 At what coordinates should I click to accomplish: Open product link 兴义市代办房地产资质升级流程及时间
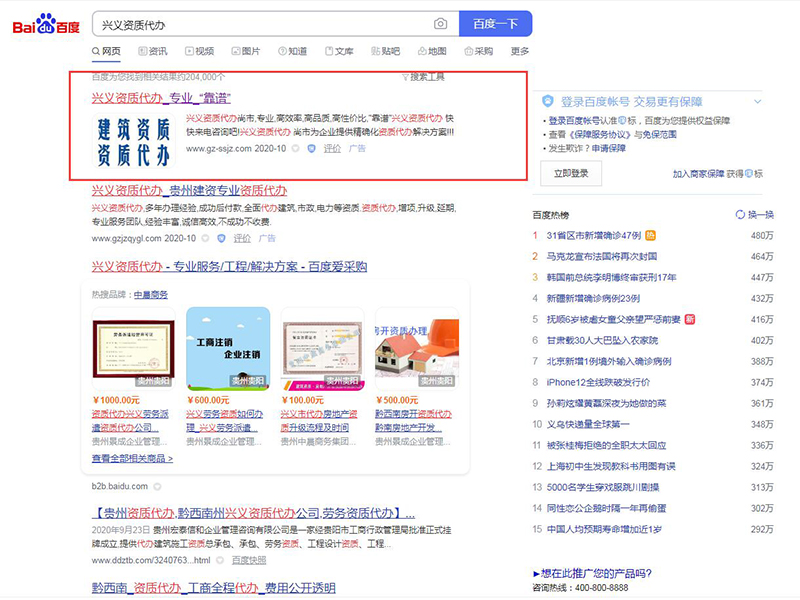[319, 420]
